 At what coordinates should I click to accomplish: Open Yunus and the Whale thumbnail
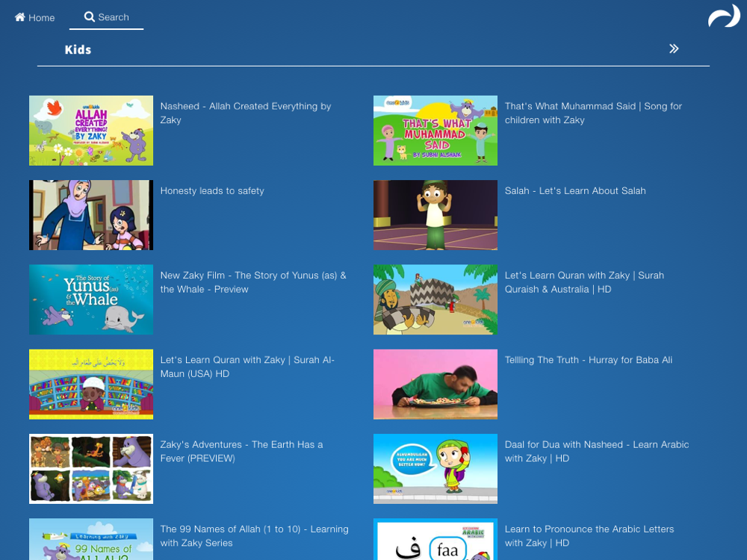[91, 299]
